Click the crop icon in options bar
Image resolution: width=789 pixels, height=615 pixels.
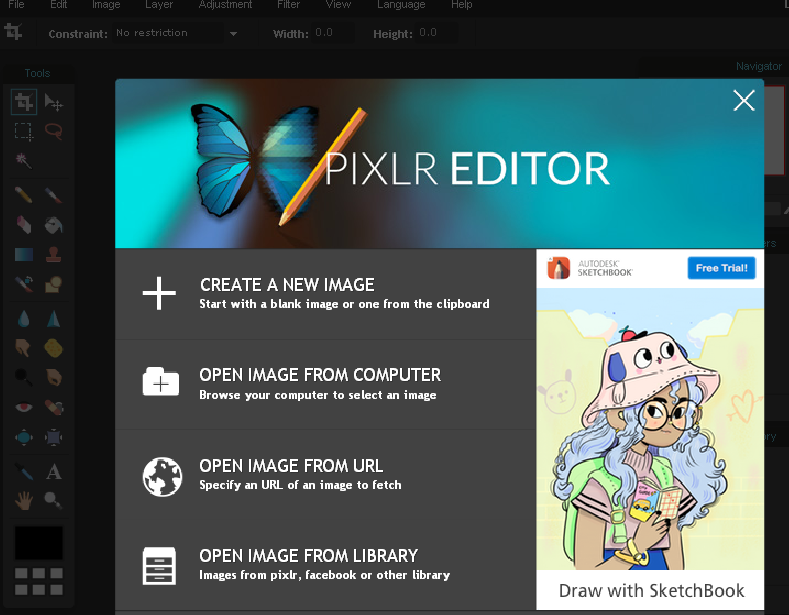point(13,32)
